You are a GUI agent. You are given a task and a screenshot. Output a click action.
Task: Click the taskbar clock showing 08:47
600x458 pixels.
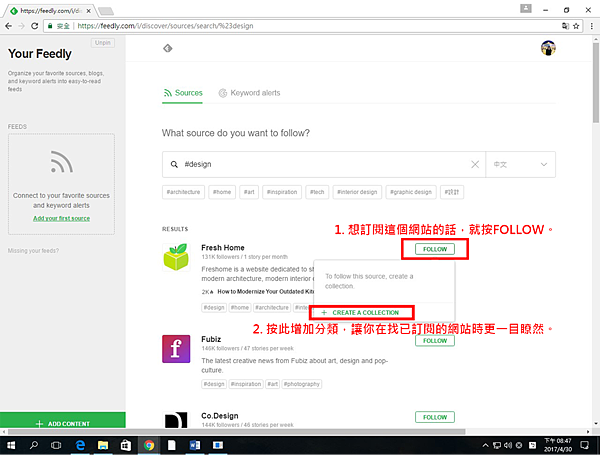coord(558,445)
